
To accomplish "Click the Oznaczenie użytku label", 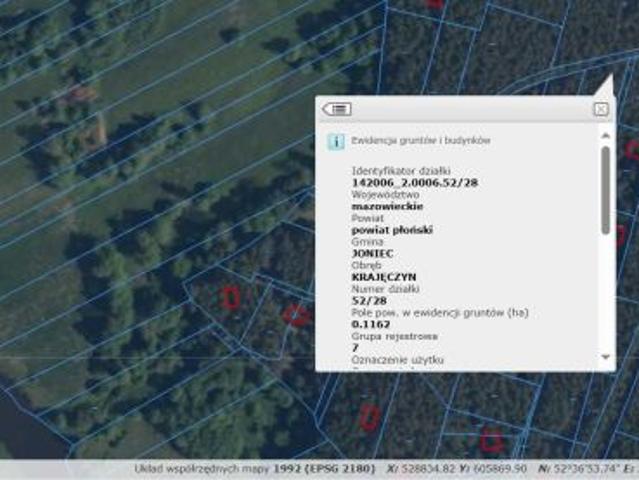I will coord(398,359).
